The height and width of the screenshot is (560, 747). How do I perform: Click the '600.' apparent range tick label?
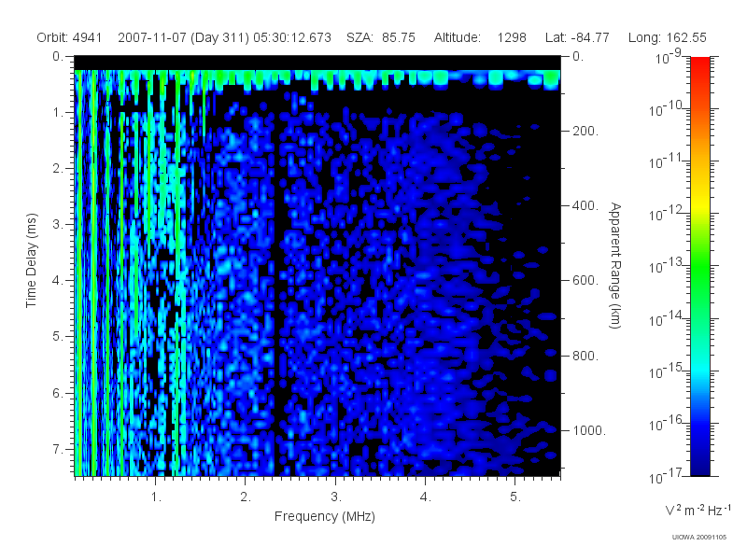[585, 281]
